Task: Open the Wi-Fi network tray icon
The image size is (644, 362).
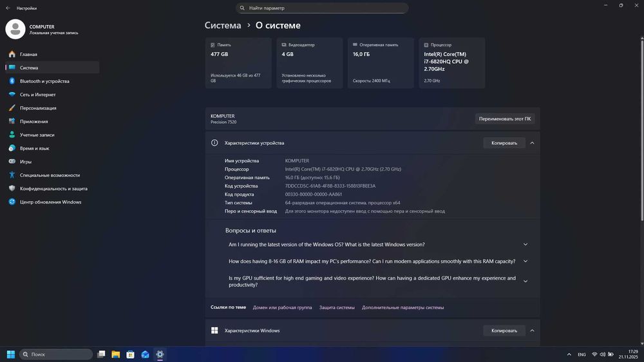Action: pos(594,354)
